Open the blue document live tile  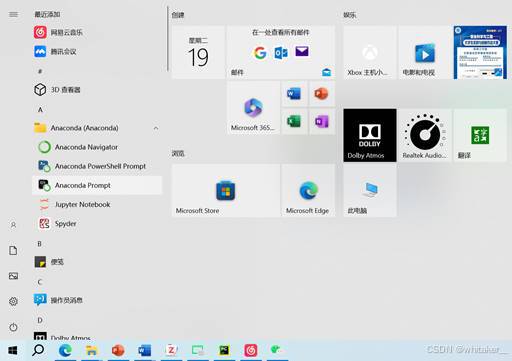click(480, 52)
